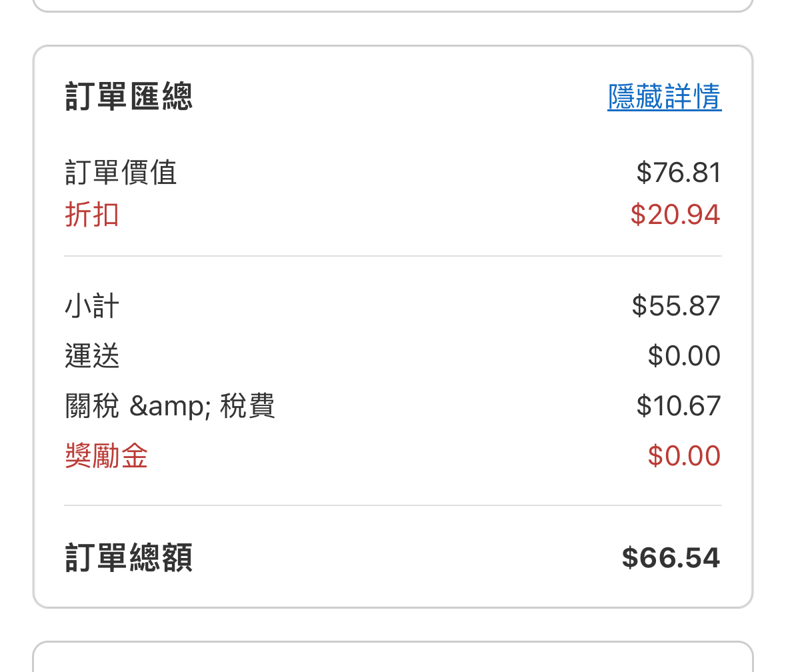Select the 訂單價值 label
786x672 pixels.
click(x=121, y=173)
